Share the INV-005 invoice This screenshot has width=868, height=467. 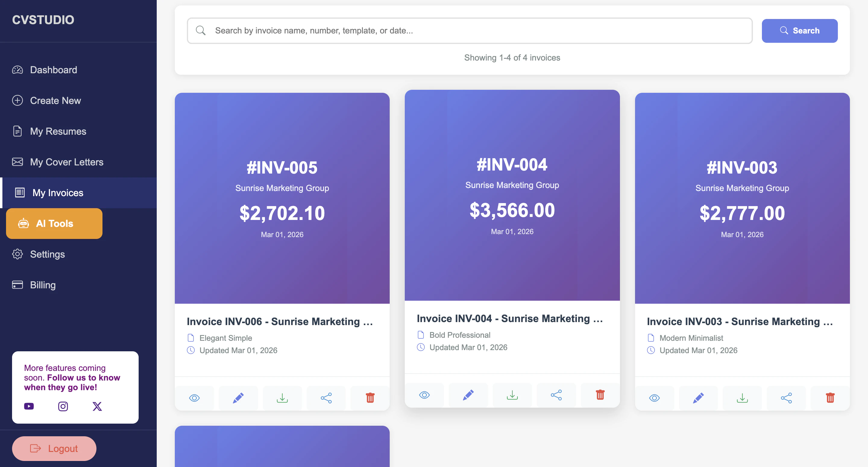(326, 398)
